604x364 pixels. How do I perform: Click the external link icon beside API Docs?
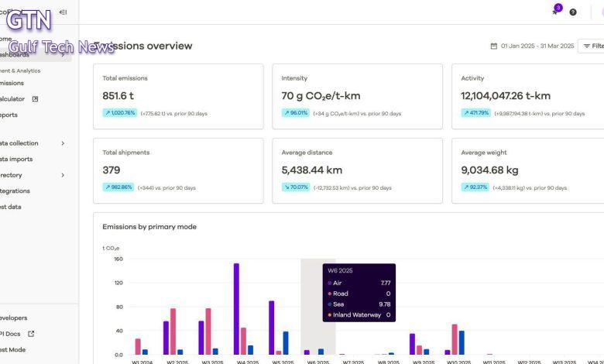[x=31, y=334]
